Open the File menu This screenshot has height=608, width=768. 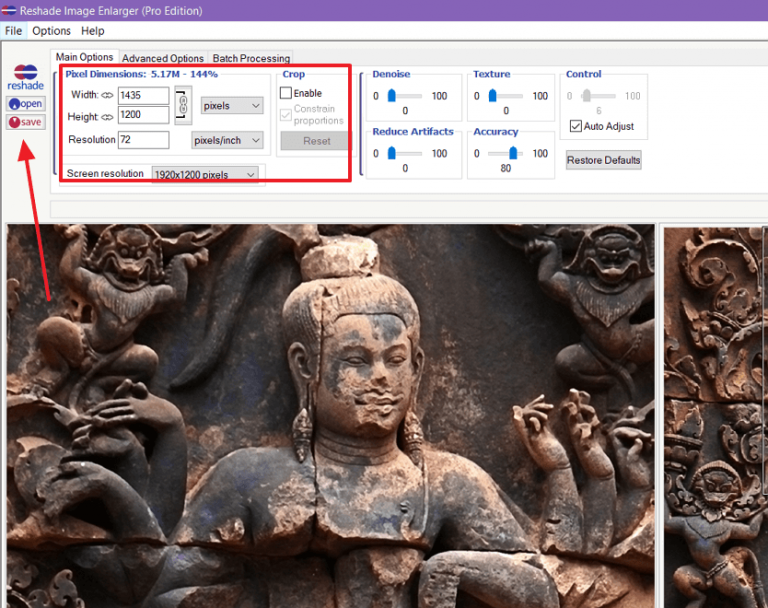pyautogui.click(x=13, y=31)
